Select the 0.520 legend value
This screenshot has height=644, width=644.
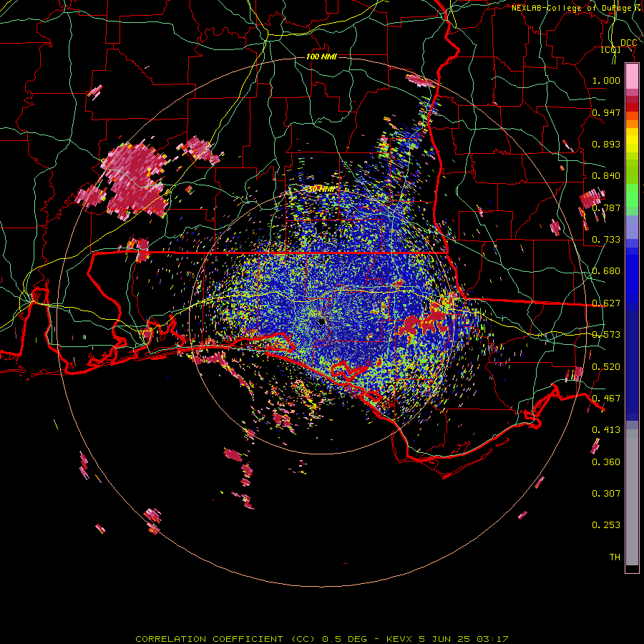tap(606, 367)
